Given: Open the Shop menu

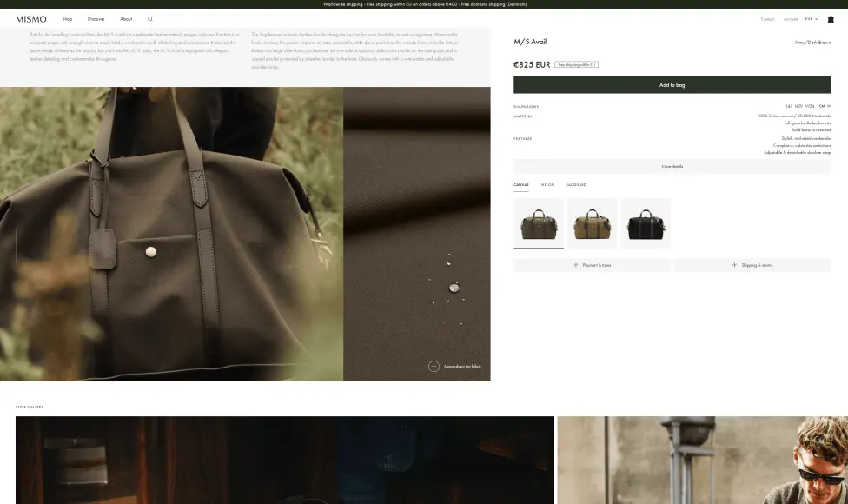Looking at the screenshot, I should [67, 19].
